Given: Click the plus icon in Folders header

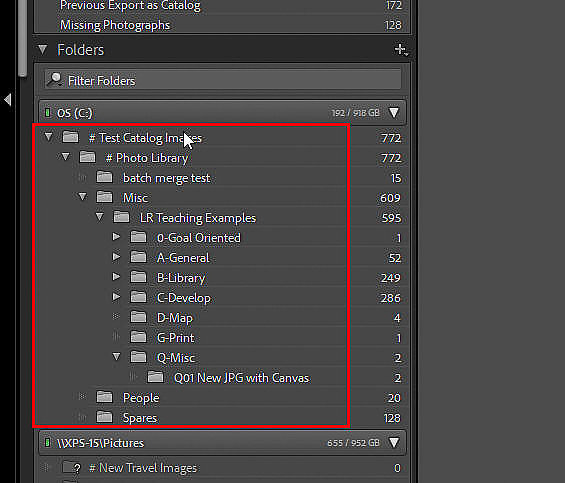Looking at the screenshot, I should pyautogui.click(x=401, y=50).
